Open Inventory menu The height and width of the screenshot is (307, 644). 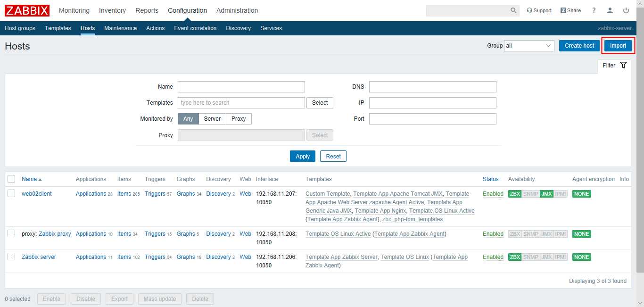point(112,10)
